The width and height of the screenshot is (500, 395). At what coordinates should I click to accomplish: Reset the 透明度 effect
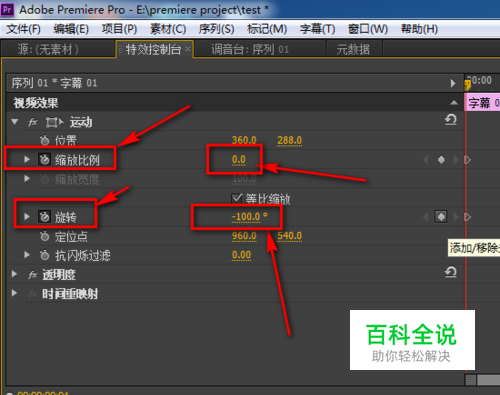pyautogui.click(x=451, y=272)
